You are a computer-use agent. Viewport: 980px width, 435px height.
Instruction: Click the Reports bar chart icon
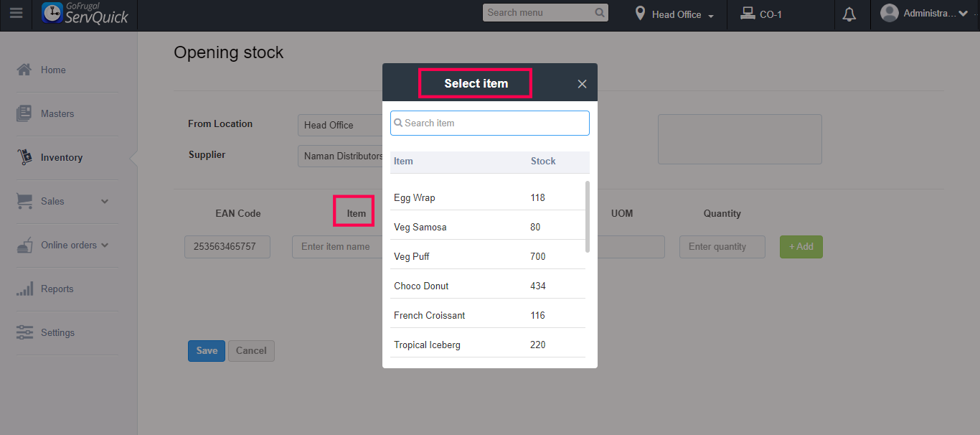point(24,289)
